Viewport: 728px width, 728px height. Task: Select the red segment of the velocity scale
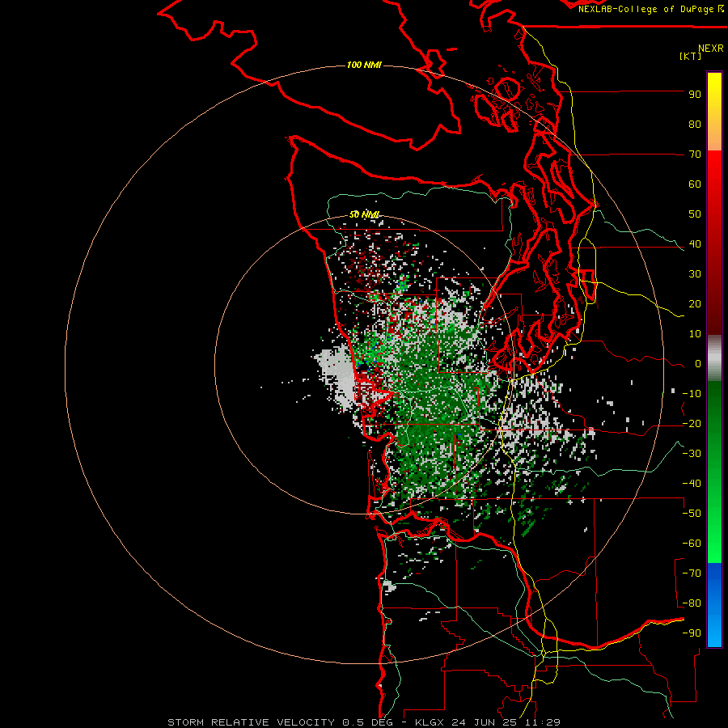point(714,243)
